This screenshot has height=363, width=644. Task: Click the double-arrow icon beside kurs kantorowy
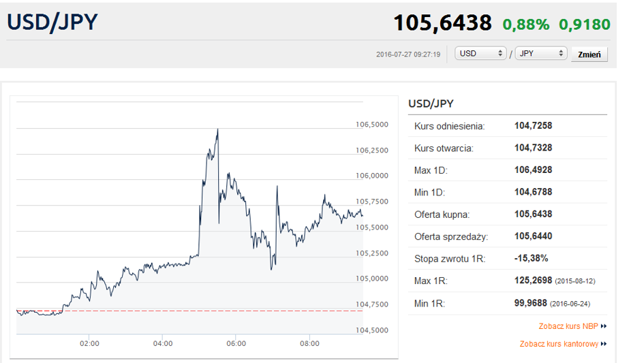pos(603,344)
